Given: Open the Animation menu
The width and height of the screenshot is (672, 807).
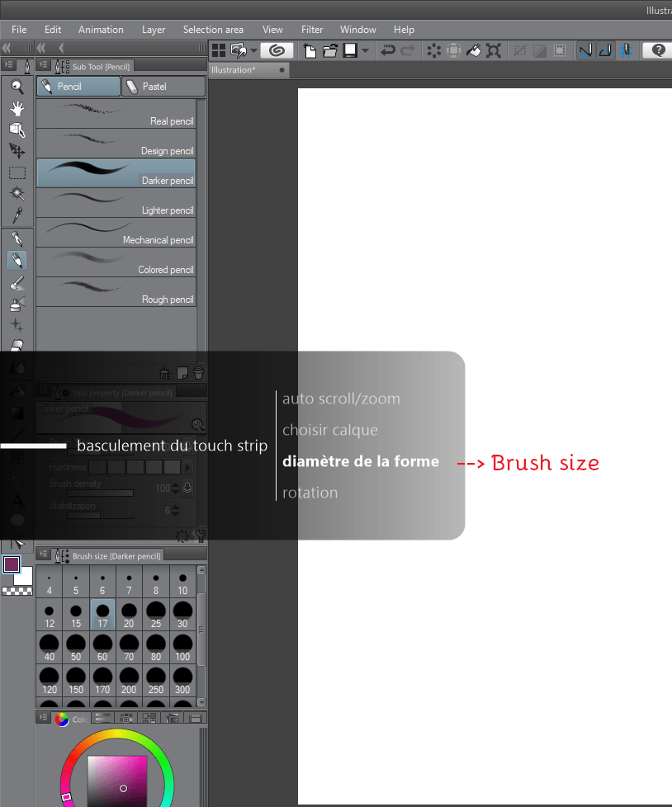Looking at the screenshot, I should (x=101, y=30).
